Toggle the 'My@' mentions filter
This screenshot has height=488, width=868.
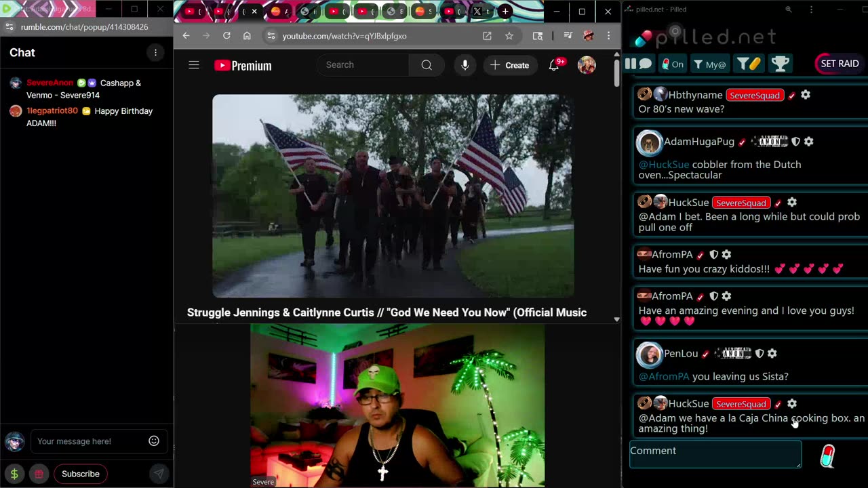(709, 64)
